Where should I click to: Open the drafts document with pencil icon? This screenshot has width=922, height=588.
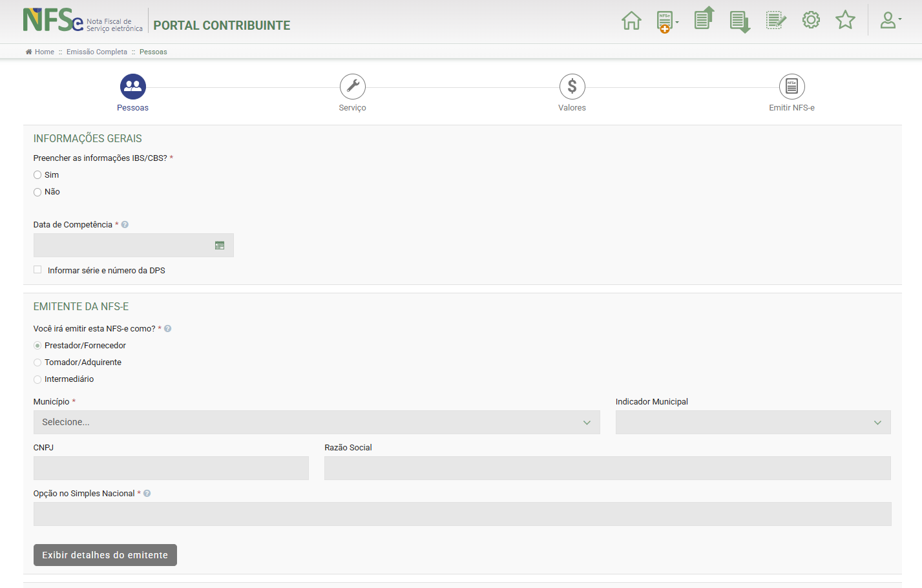pos(776,21)
